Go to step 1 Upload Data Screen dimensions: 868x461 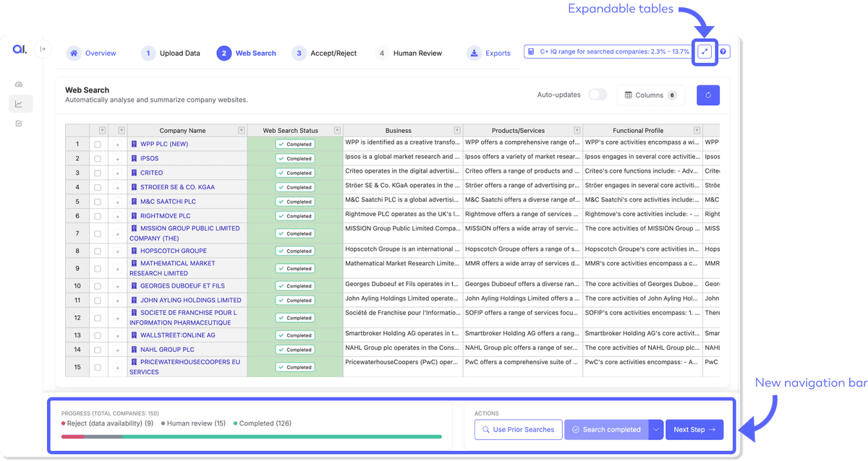coord(171,53)
